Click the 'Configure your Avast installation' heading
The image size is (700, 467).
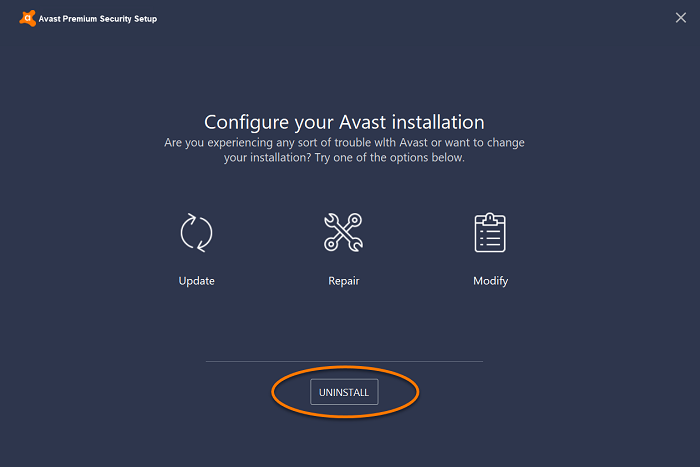pyautogui.click(x=344, y=122)
